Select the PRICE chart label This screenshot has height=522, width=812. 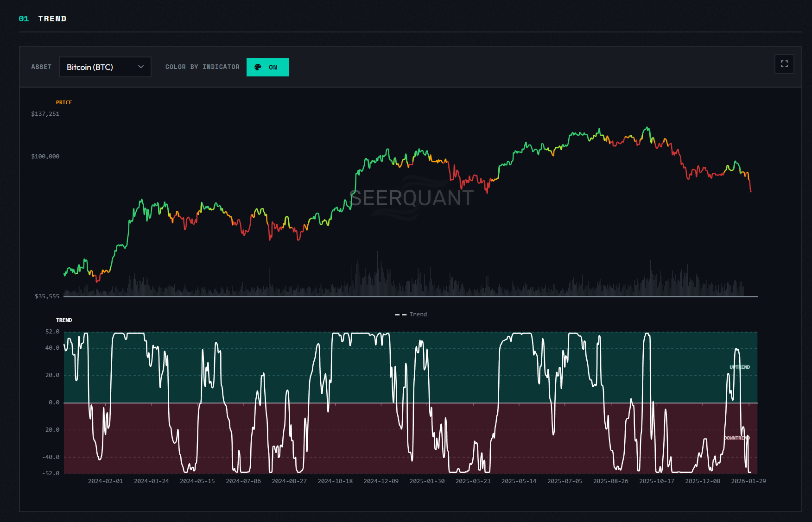click(64, 102)
